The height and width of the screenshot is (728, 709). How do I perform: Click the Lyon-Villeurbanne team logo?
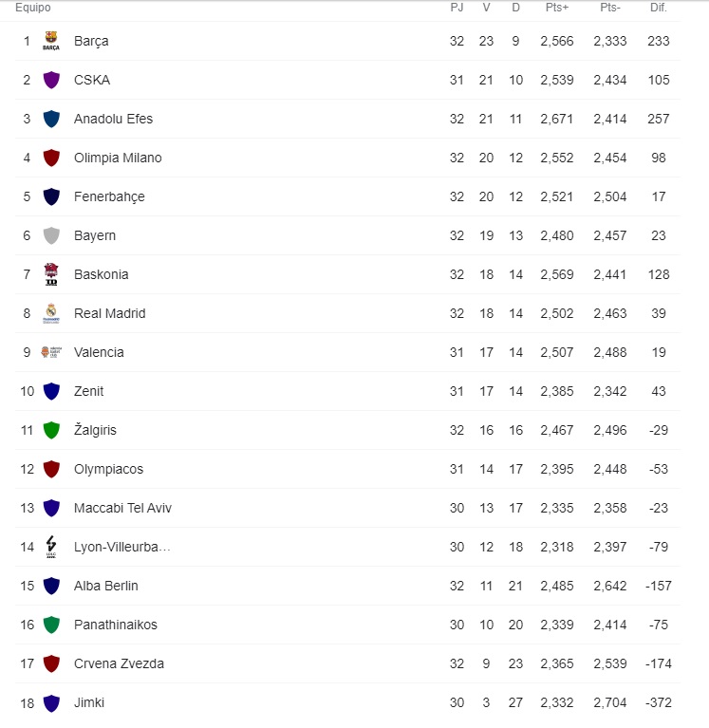tap(51, 547)
